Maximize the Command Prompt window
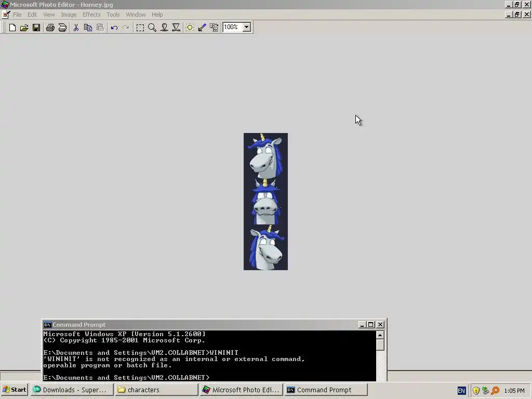The height and width of the screenshot is (399, 532). (371, 325)
